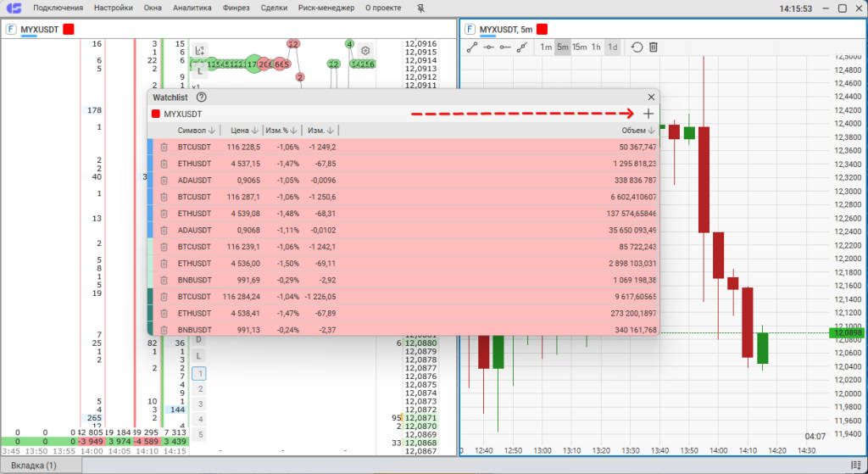The height and width of the screenshot is (474, 868).
Task: Click the chart reset/refresh arrow icon
Action: [x=637, y=47]
